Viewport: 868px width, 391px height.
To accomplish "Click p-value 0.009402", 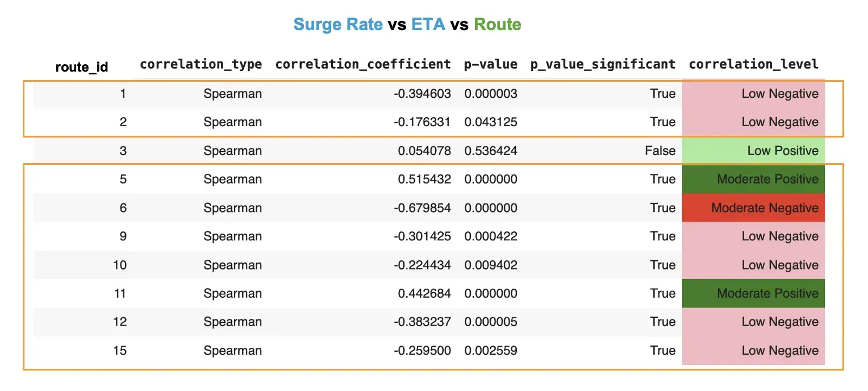I will pyautogui.click(x=491, y=265).
